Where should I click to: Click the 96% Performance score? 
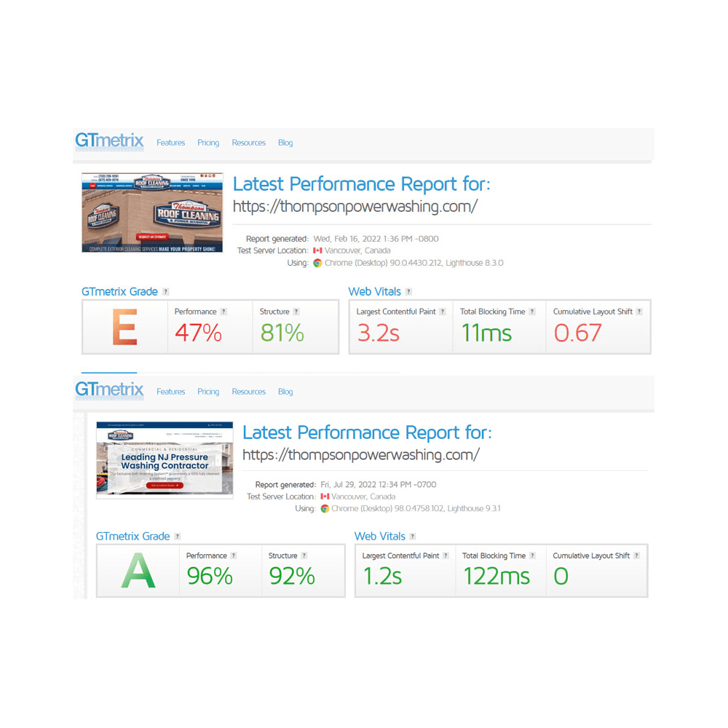coord(210,576)
